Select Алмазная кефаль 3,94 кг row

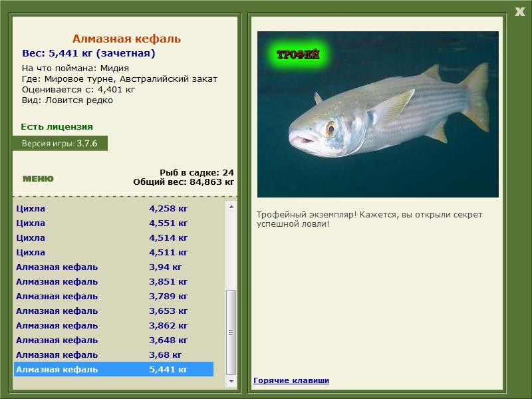point(114,267)
